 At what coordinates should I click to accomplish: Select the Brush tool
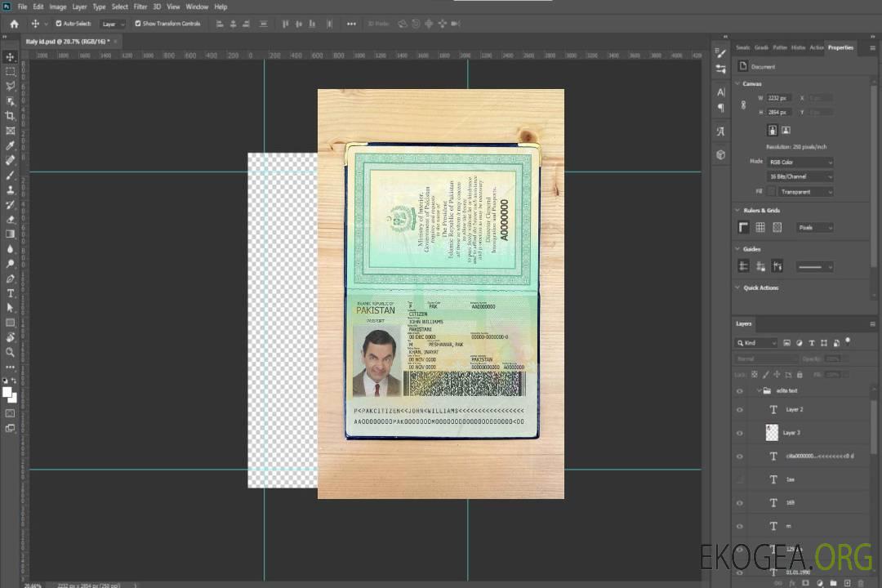coord(10,175)
